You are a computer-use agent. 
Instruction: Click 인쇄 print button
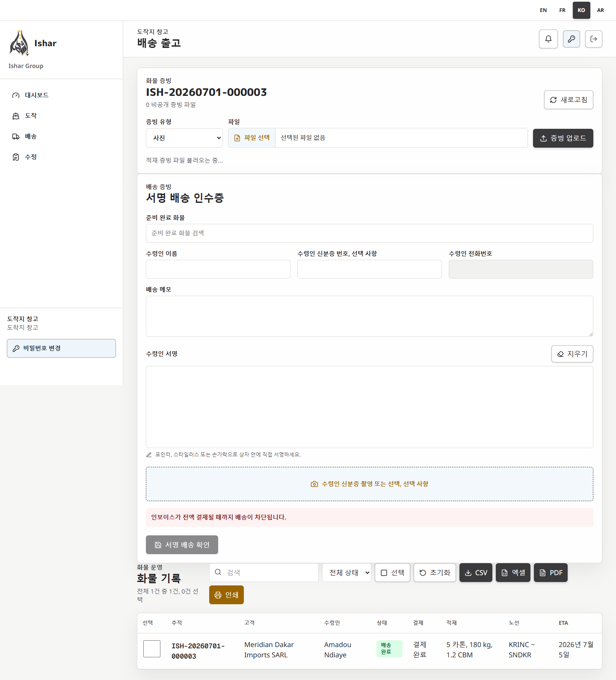point(226,595)
